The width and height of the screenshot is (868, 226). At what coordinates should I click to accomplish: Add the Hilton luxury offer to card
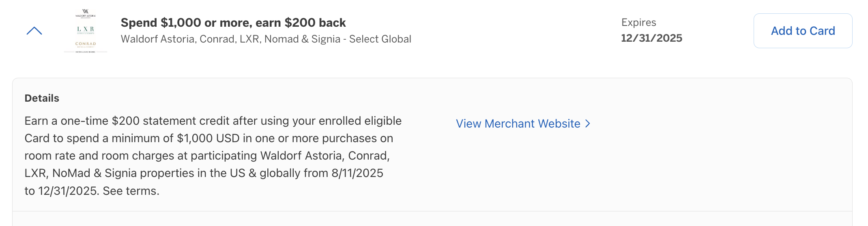click(x=803, y=31)
